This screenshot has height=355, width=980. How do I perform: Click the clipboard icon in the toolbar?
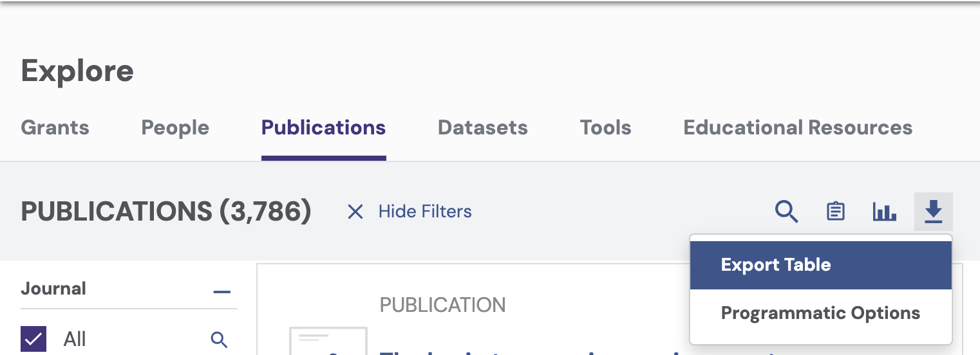point(835,212)
